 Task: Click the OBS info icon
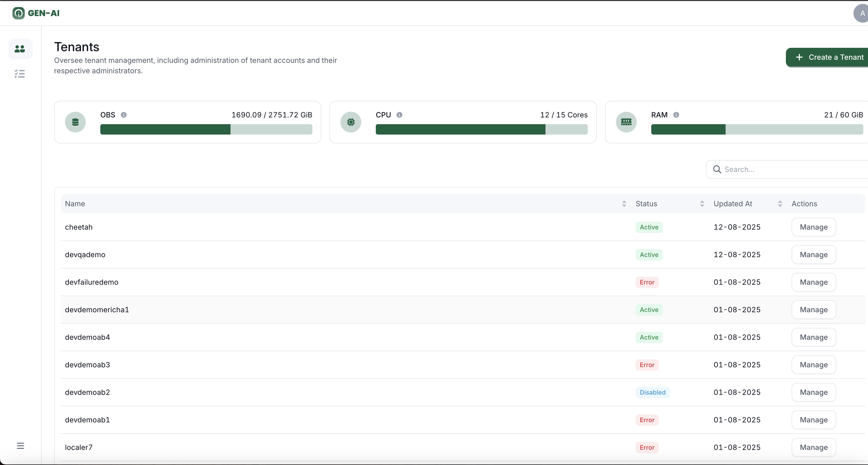124,115
